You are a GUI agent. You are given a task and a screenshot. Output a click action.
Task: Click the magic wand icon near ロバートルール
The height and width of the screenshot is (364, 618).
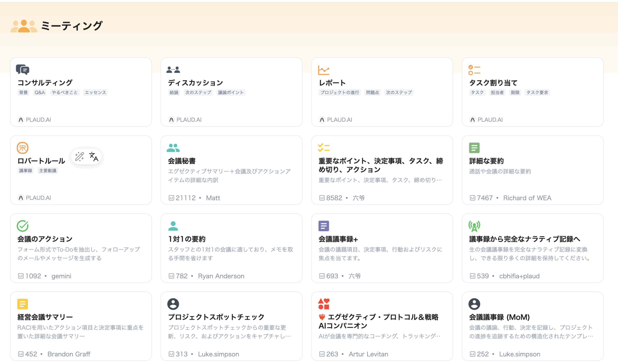coord(79,157)
